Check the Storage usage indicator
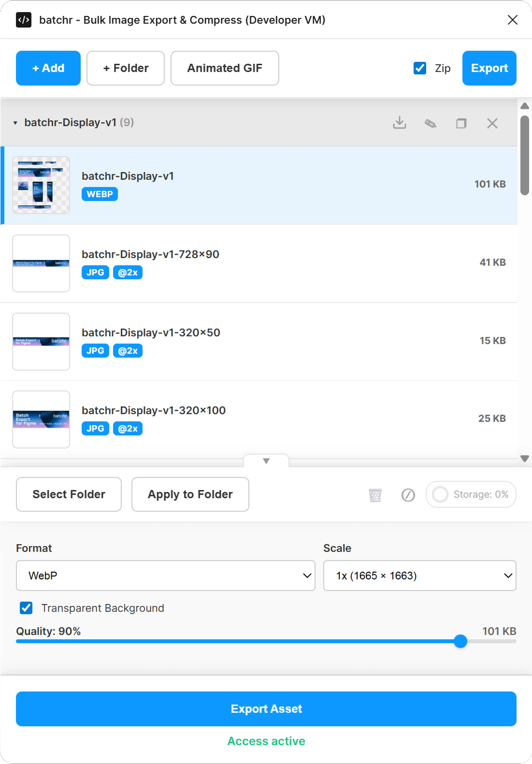The height and width of the screenshot is (764, 532). coord(470,494)
